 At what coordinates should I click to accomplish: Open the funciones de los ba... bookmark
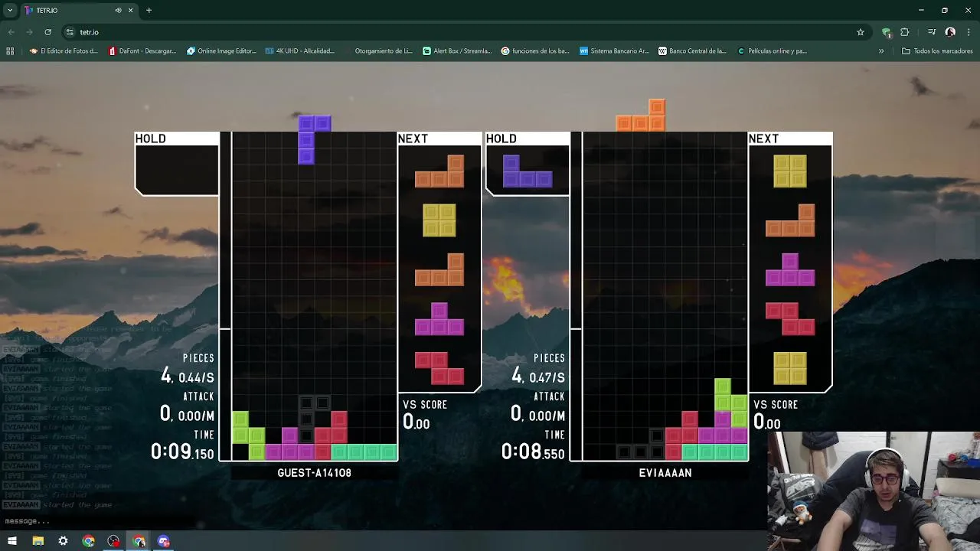pyautogui.click(x=536, y=51)
